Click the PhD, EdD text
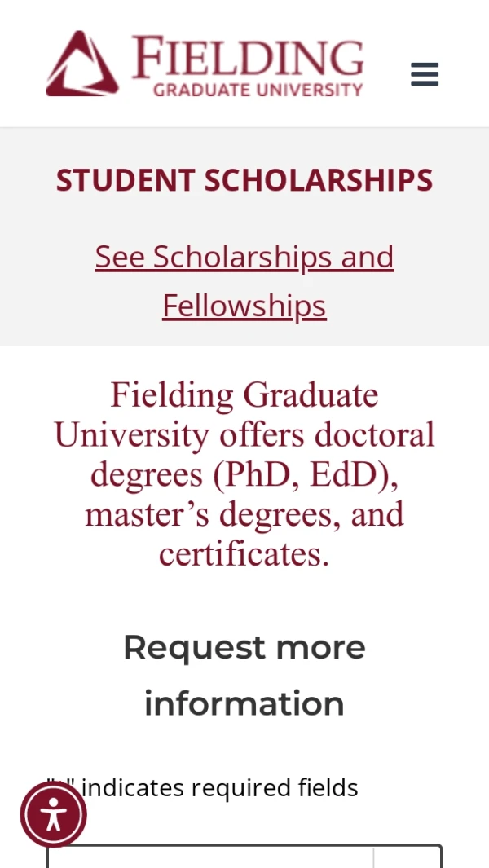 click(306, 474)
